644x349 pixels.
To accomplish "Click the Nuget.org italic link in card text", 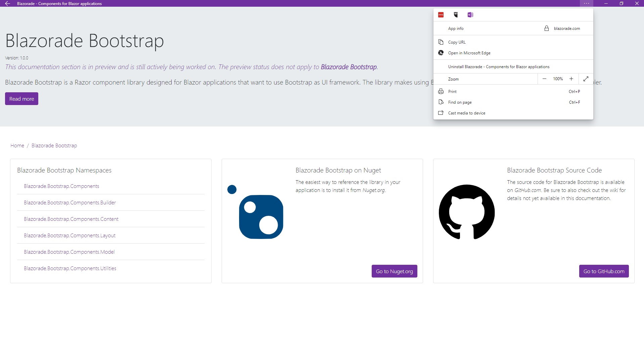I will [x=373, y=190].
